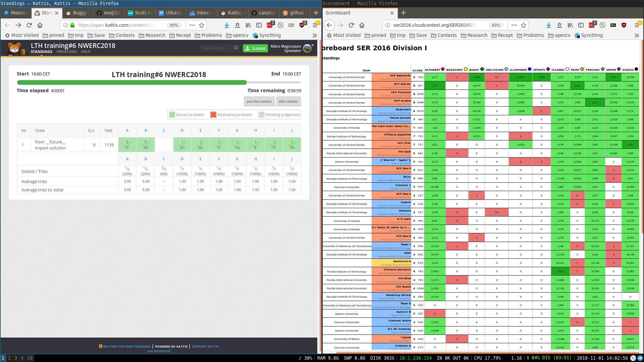Open the Problems tab in Kattis
The width and height of the screenshot is (644, 362).
click(x=67, y=52)
